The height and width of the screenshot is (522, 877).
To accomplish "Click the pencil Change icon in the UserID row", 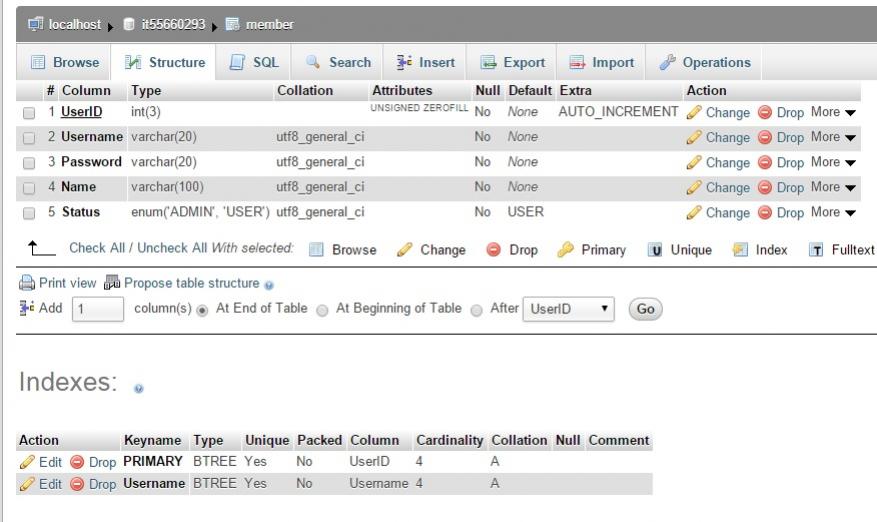I will pos(694,112).
